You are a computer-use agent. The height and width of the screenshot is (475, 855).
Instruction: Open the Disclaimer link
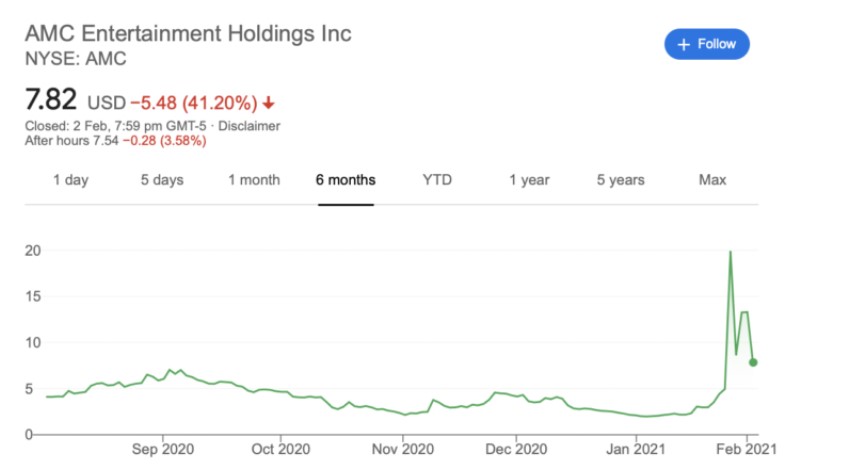(x=249, y=126)
